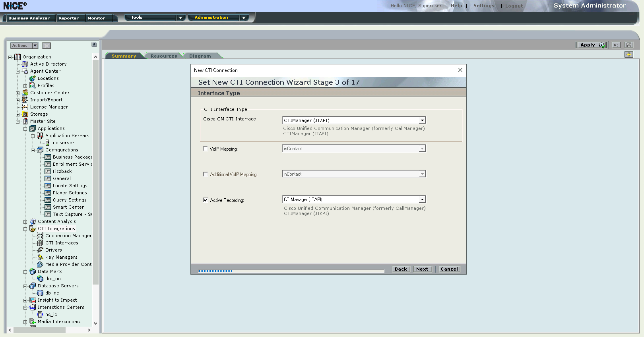The height and width of the screenshot is (337, 644).
Task: Enable the VoIP Mapping checkbox
Action: point(206,149)
